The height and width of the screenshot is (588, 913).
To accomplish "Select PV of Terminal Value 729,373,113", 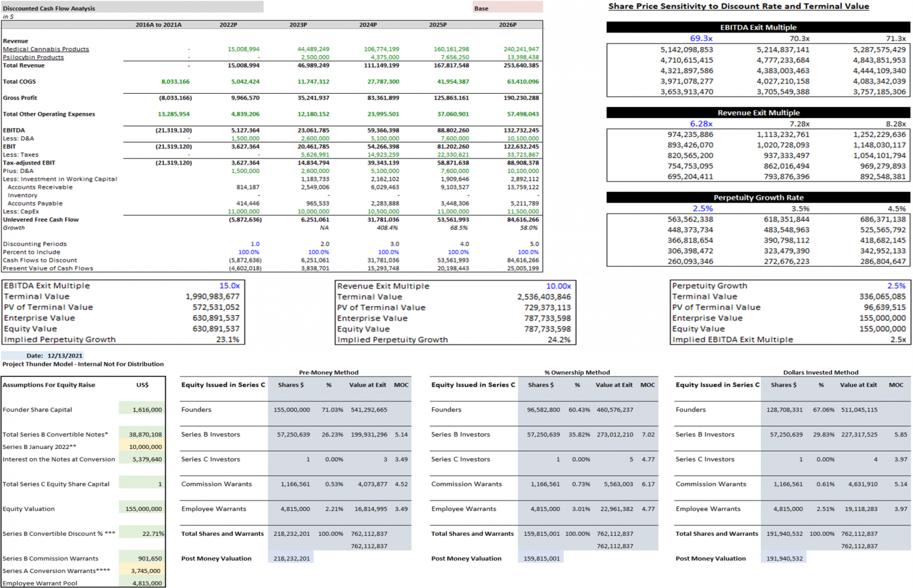I will point(547,308).
